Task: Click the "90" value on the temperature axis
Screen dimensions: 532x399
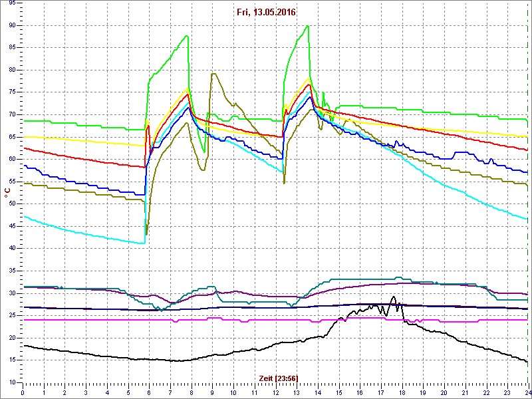Action: tap(12, 25)
